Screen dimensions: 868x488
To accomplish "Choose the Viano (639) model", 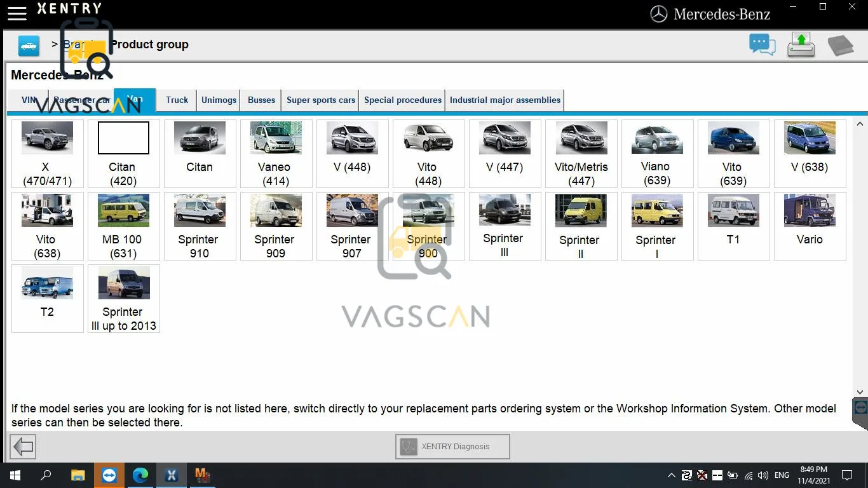I will coord(658,154).
